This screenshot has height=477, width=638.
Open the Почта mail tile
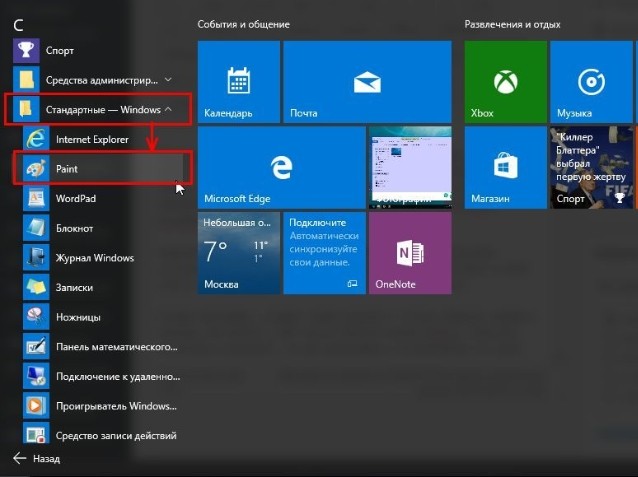pyautogui.click(x=367, y=82)
